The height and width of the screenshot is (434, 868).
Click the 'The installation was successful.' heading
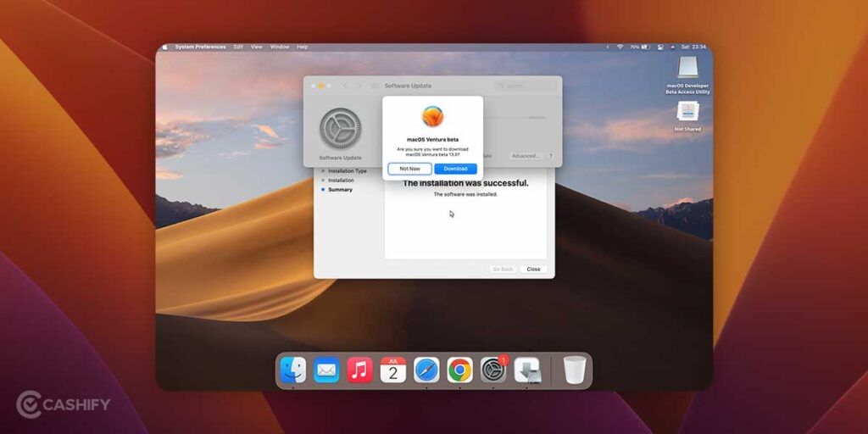[465, 183]
